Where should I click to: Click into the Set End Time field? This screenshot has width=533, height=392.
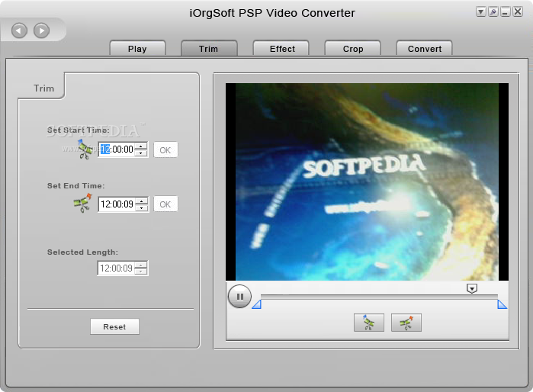117,204
